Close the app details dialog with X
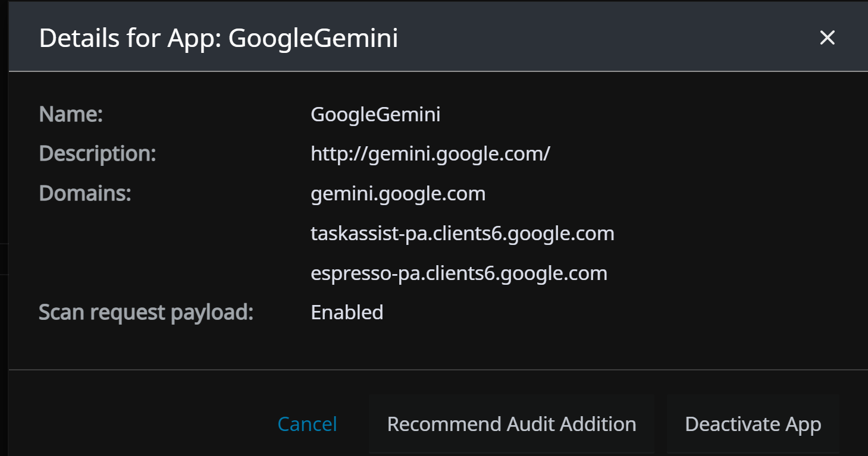Screen dimensions: 868x456 (827, 38)
